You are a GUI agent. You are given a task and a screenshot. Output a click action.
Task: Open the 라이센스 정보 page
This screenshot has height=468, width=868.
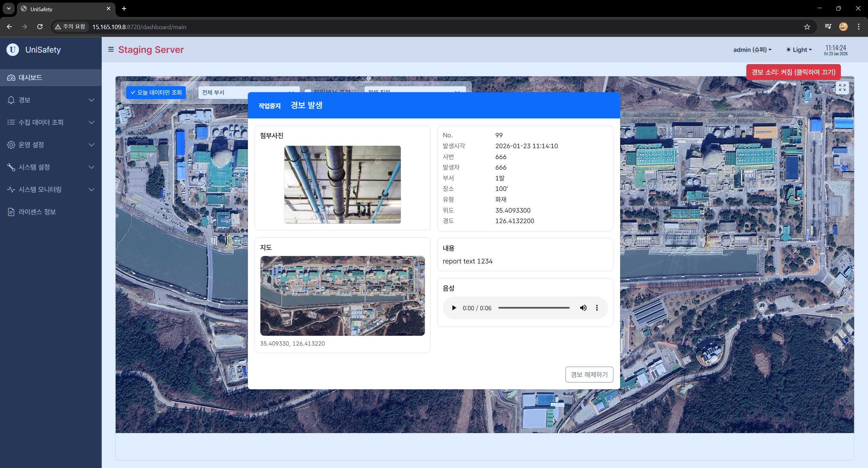51,212
